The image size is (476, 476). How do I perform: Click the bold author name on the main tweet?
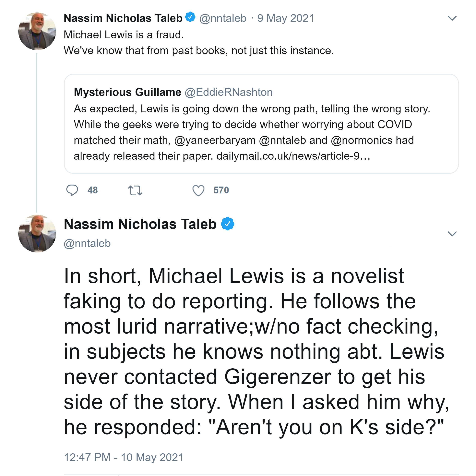(140, 224)
